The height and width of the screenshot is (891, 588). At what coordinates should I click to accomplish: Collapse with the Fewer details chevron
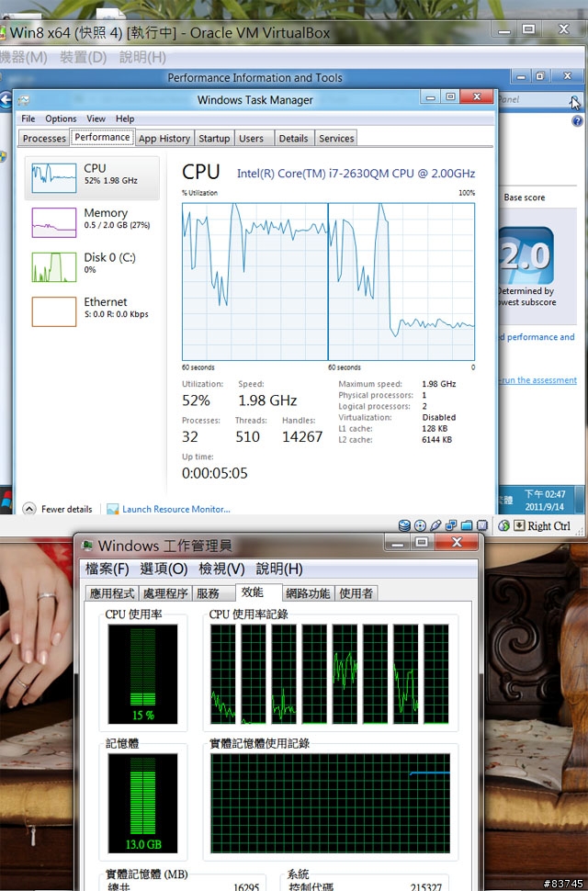point(29,509)
